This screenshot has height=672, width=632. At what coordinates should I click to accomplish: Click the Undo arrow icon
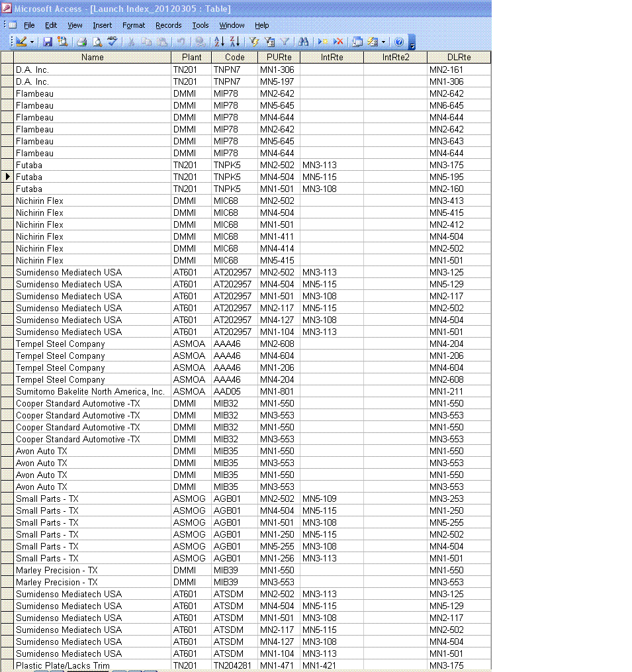click(181, 42)
